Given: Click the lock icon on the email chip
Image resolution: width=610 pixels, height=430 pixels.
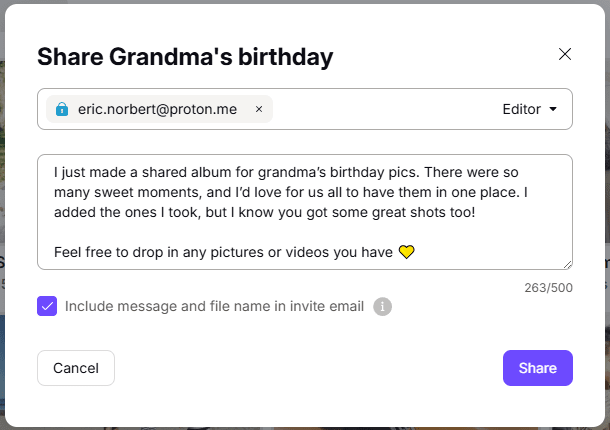Looking at the screenshot, I should click(62, 109).
